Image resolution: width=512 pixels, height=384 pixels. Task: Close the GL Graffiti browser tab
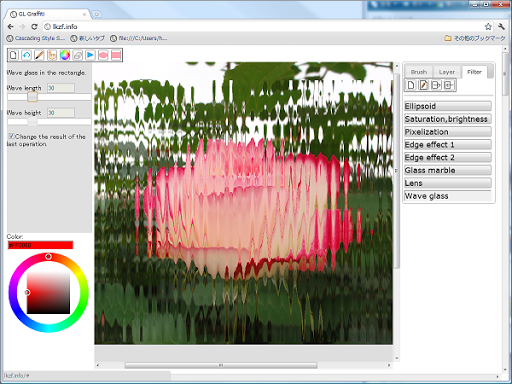(84, 14)
